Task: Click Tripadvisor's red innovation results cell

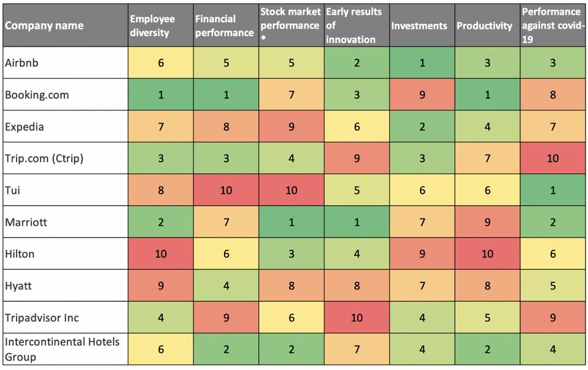Action: point(356,318)
